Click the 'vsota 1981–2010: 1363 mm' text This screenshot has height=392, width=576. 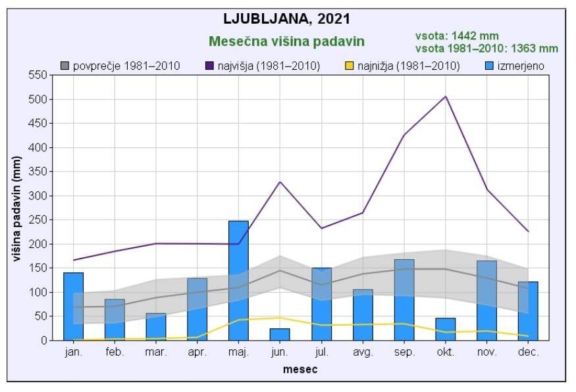[486, 48]
